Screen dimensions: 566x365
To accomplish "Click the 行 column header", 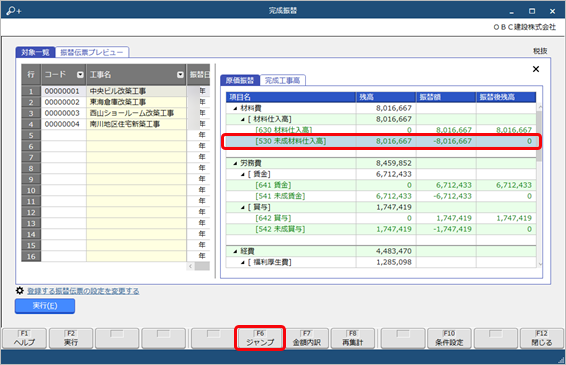I will (31, 75).
